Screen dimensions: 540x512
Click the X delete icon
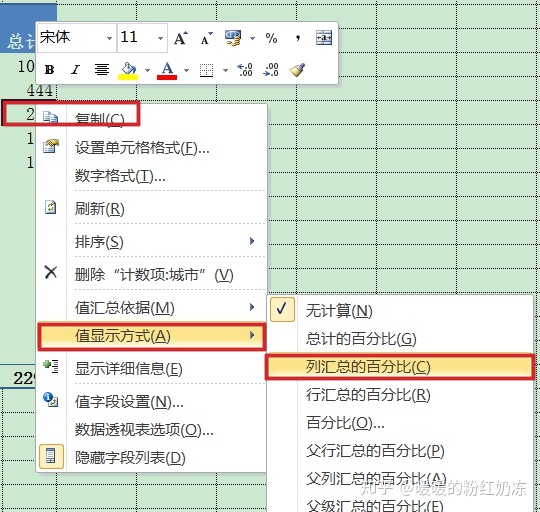(51, 272)
